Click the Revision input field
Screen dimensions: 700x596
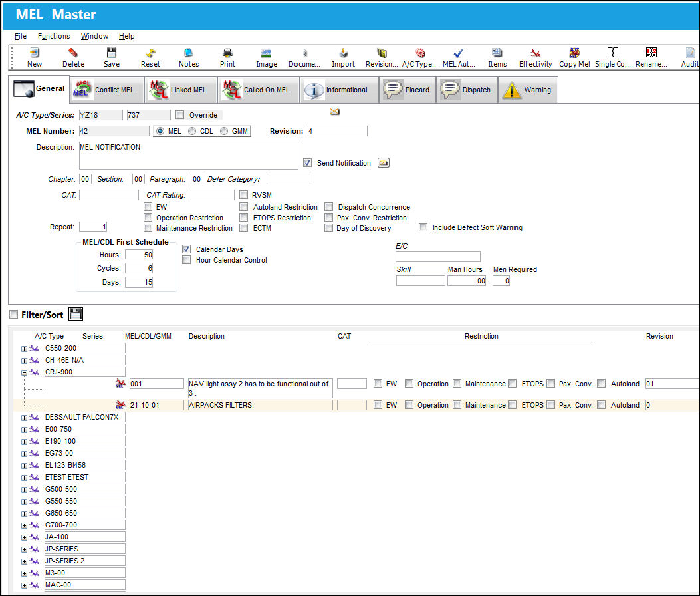click(338, 131)
